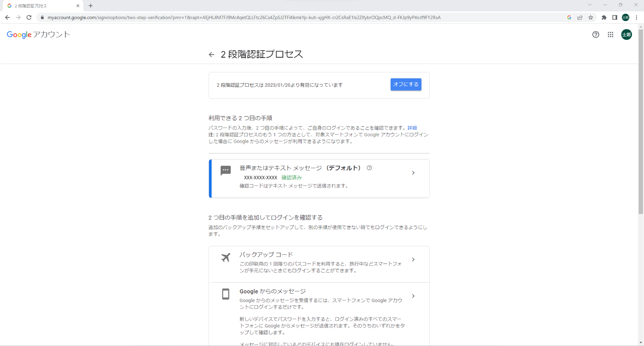Expand the バックアップ コード chevron
This screenshot has height=346, width=644.
(413, 260)
